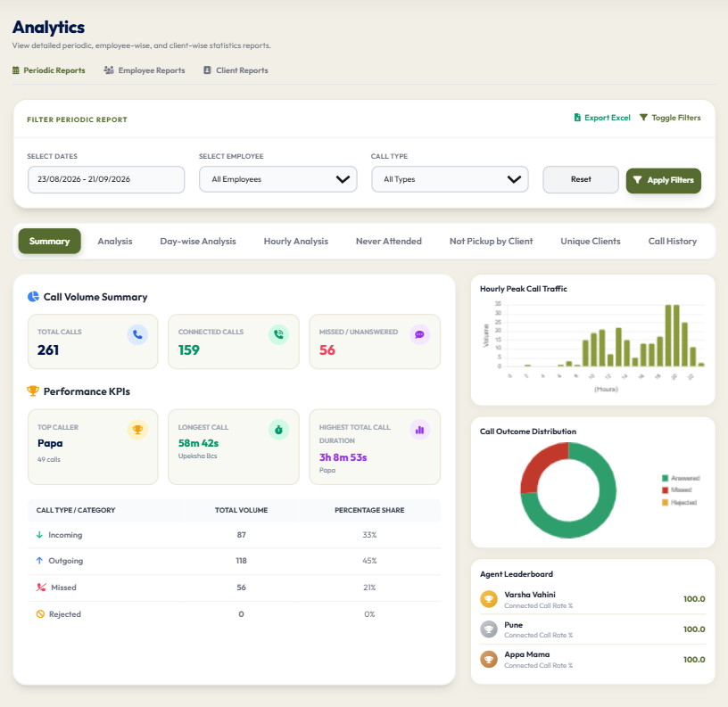The height and width of the screenshot is (707, 728).
Task: Select the Summary tab
Action: pyautogui.click(x=50, y=242)
